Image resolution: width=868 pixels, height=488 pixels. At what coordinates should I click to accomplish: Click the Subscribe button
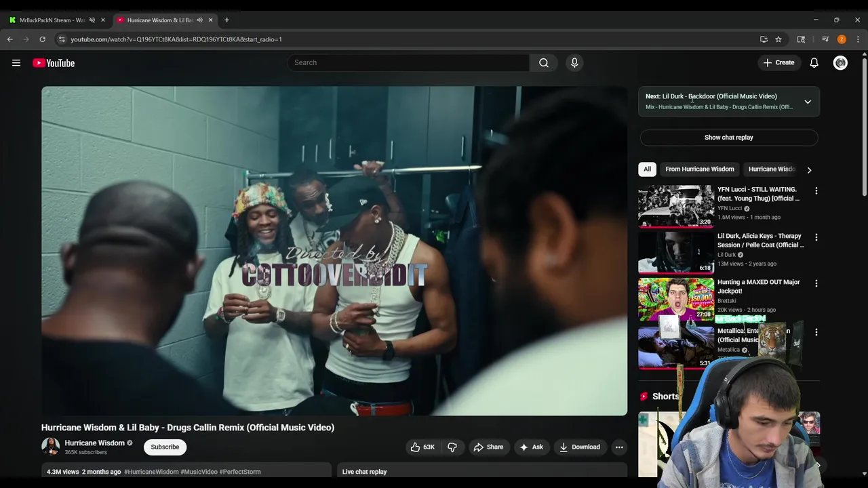pyautogui.click(x=165, y=447)
